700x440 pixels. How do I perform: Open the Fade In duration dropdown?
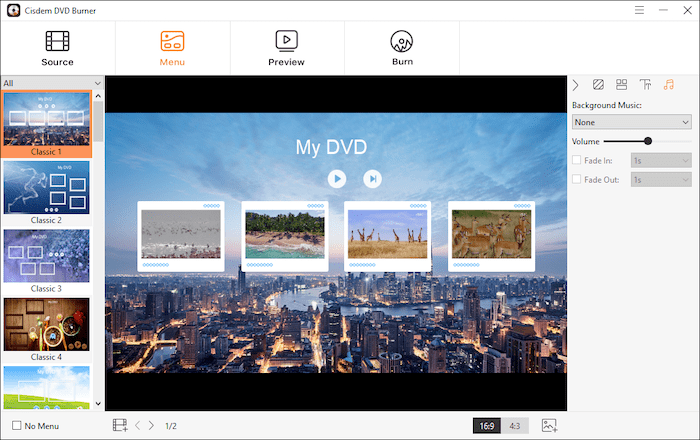661,160
